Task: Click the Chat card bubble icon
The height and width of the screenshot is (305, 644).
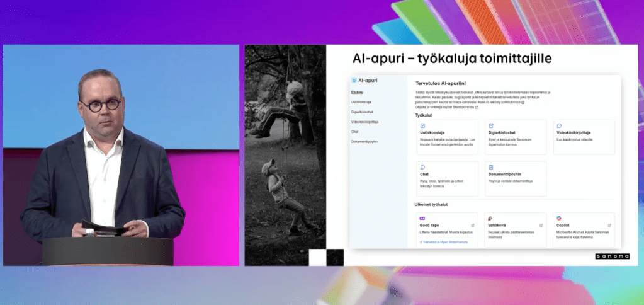Action: [422, 167]
